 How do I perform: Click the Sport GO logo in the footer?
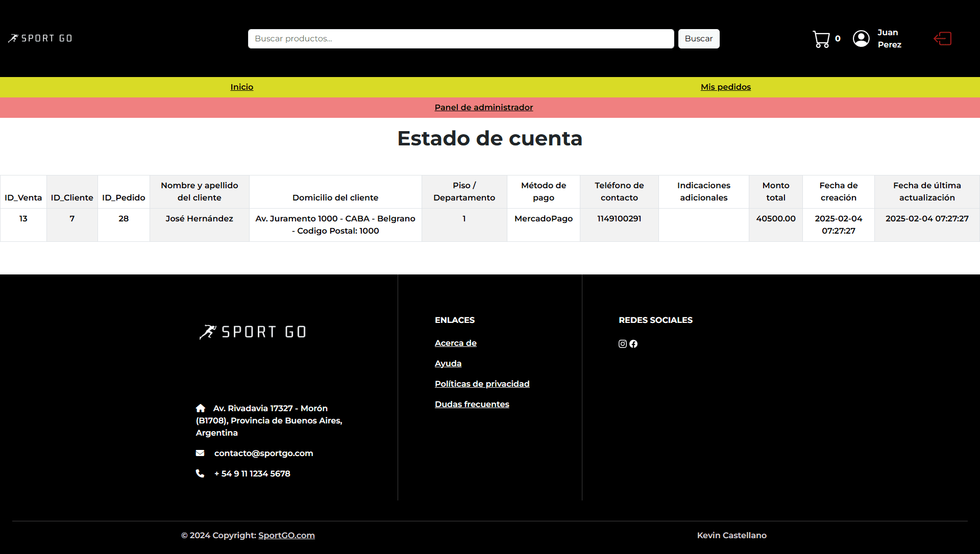pos(253,331)
